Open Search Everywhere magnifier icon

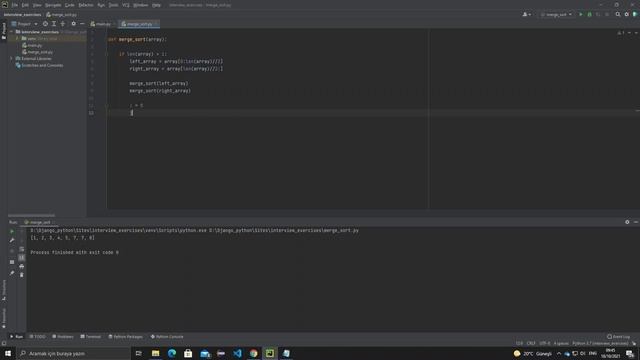coord(618,14)
